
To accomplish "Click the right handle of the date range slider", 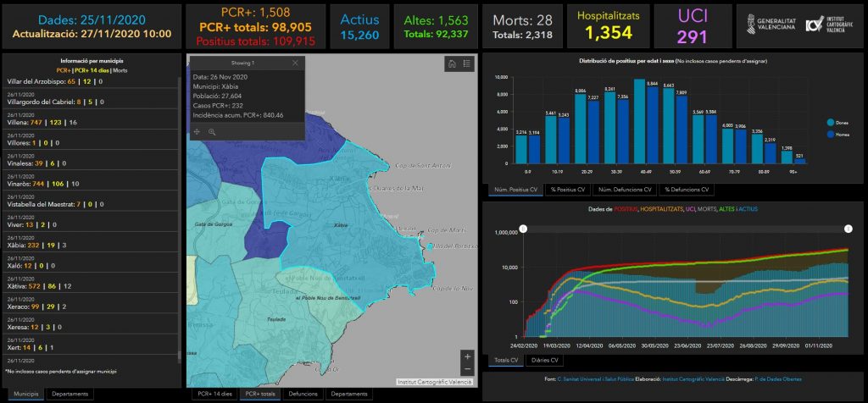I will click(849, 229).
